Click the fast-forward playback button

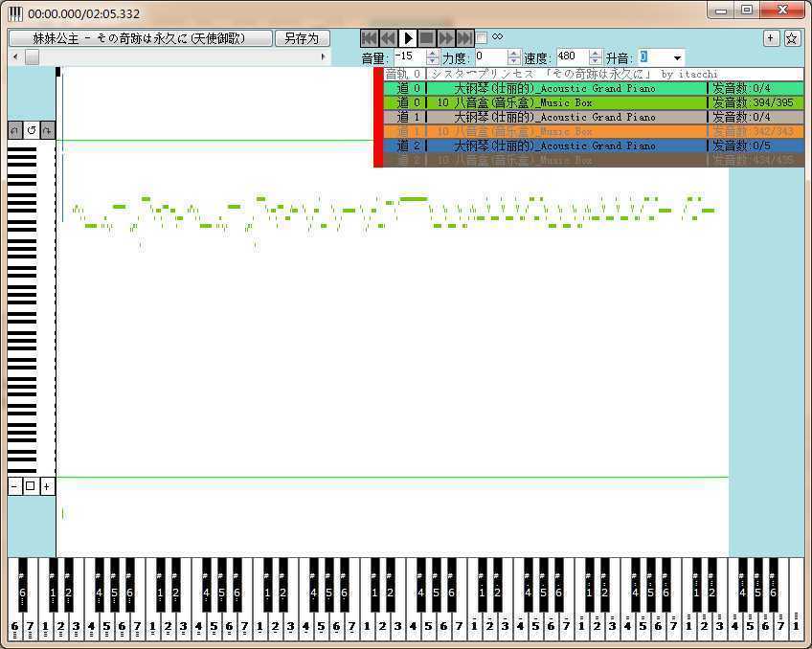coord(445,37)
